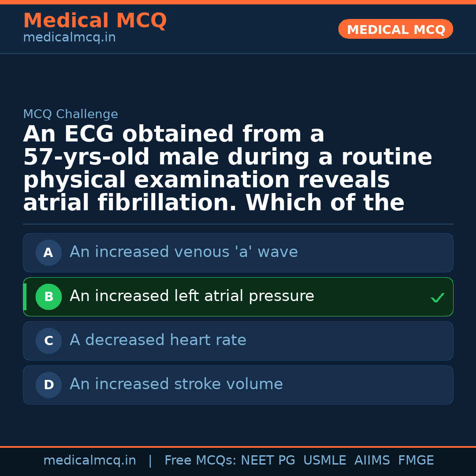This screenshot has height=476, width=476.
Task: Choose answer "A decreased heart rate"
Action: click(x=158, y=340)
